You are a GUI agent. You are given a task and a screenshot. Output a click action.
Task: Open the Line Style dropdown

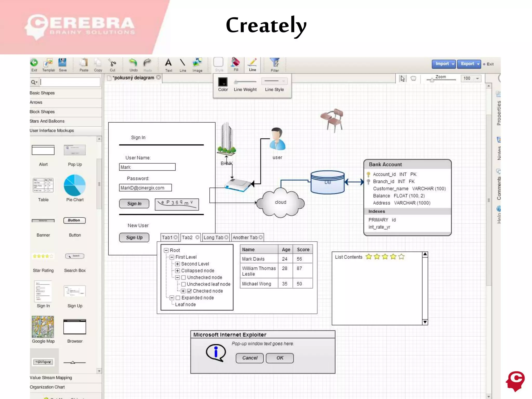click(x=274, y=81)
